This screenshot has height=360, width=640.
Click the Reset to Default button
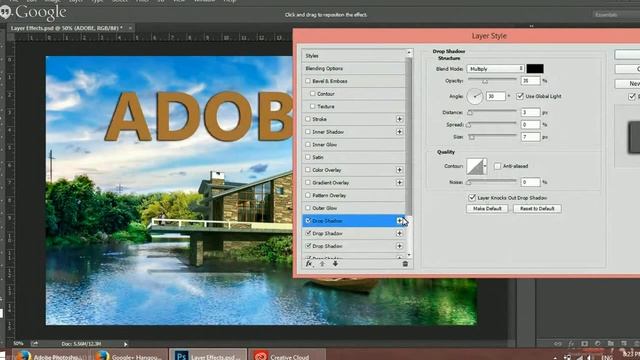(x=537, y=209)
